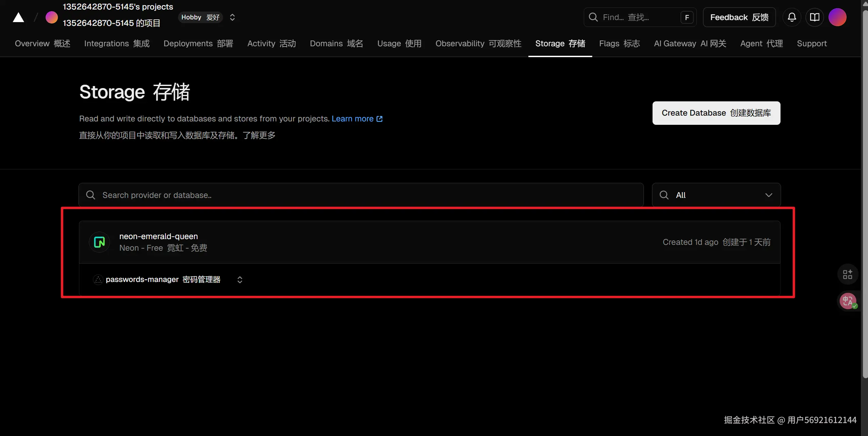Click the Vercel triangle logo
This screenshot has width=868, height=436.
pyautogui.click(x=18, y=17)
